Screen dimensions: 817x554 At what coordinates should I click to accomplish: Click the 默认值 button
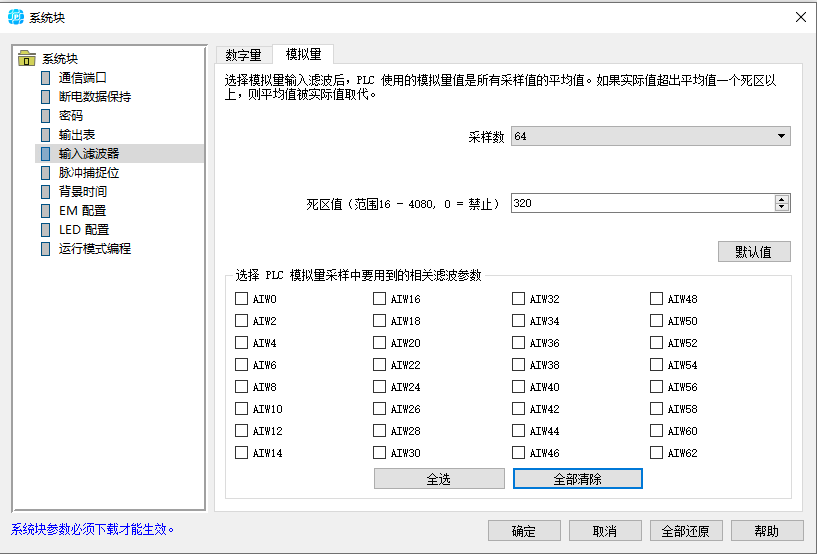(754, 252)
